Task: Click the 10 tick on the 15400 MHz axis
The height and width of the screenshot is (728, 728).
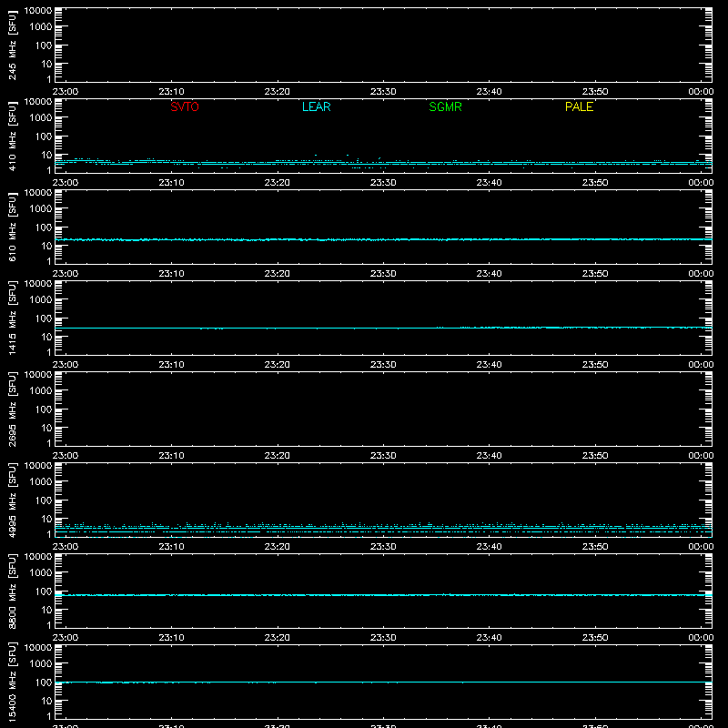Action: pyautogui.click(x=46, y=701)
